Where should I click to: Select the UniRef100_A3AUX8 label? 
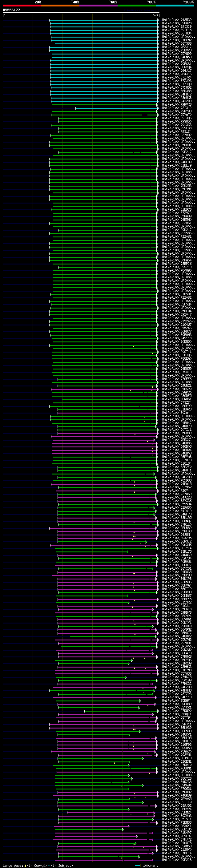point(177,98)
